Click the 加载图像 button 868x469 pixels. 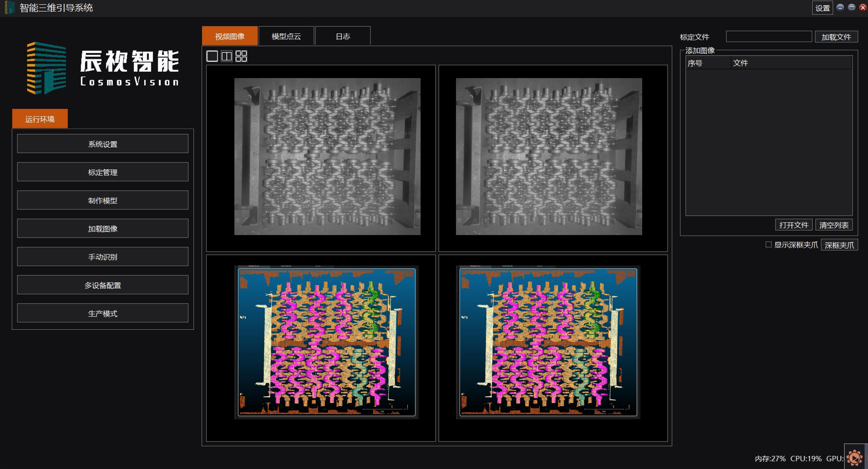[103, 229]
